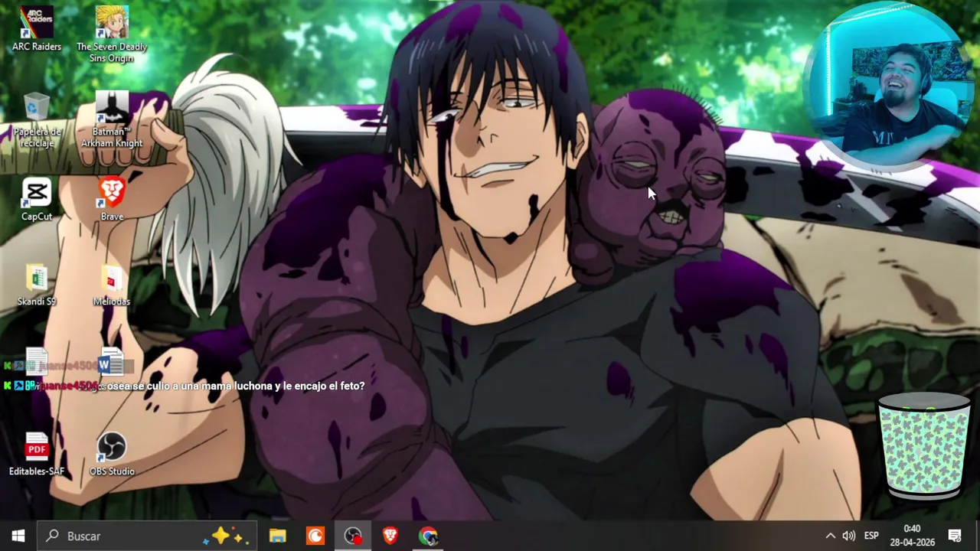Screen dimensions: 980x551
Task: Open File Explorer from the taskbar
Action: (x=277, y=536)
